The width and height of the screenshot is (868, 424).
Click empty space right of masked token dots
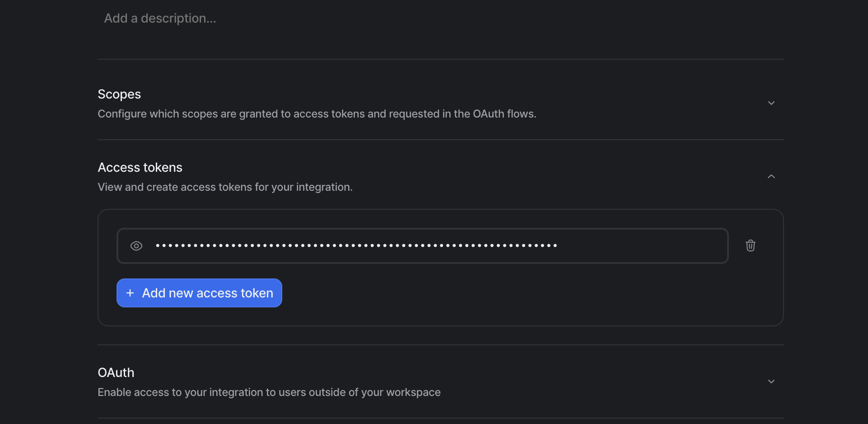[x=641, y=245]
